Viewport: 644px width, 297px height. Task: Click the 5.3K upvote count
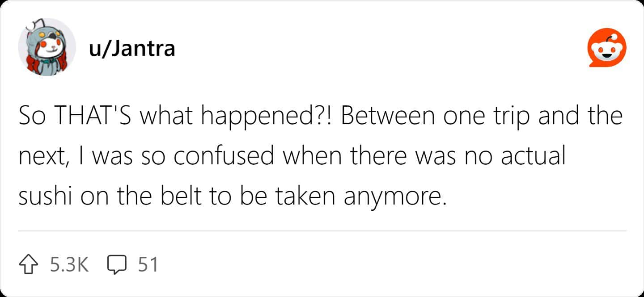coord(69,264)
